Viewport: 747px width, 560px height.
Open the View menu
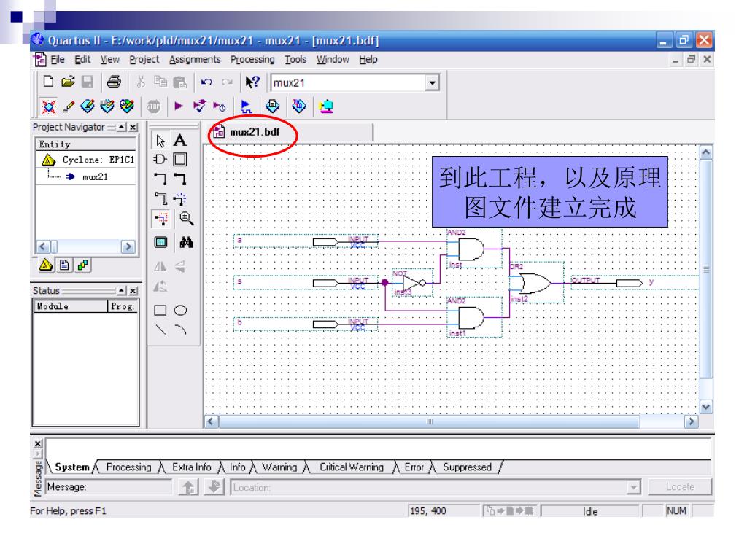coord(110,60)
